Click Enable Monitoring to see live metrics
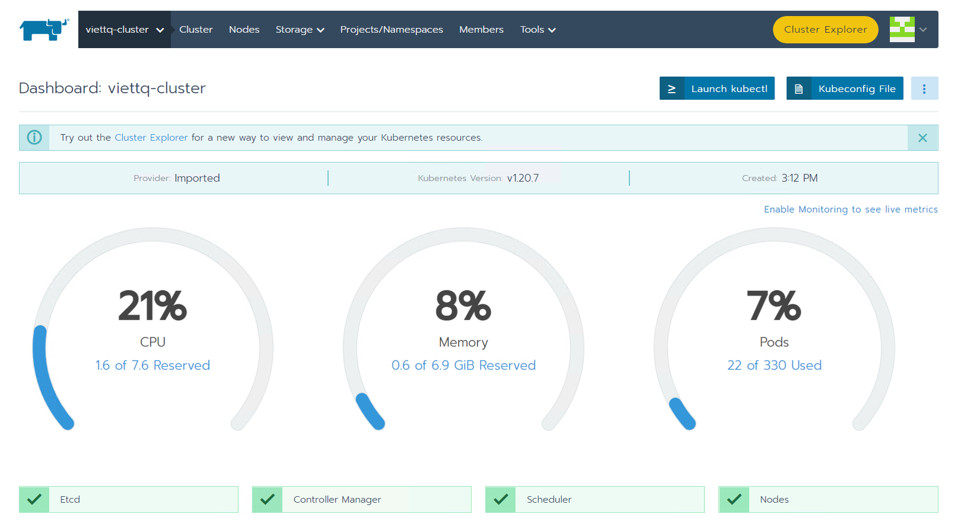 pos(851,210)
